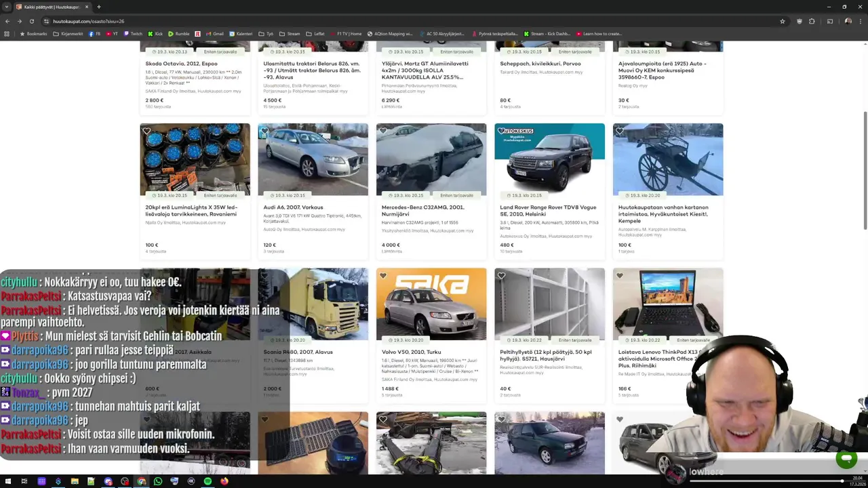Favorite the Volvo V50 listing heart
This screenshot has height=488, width=868.
coord(383,276)
